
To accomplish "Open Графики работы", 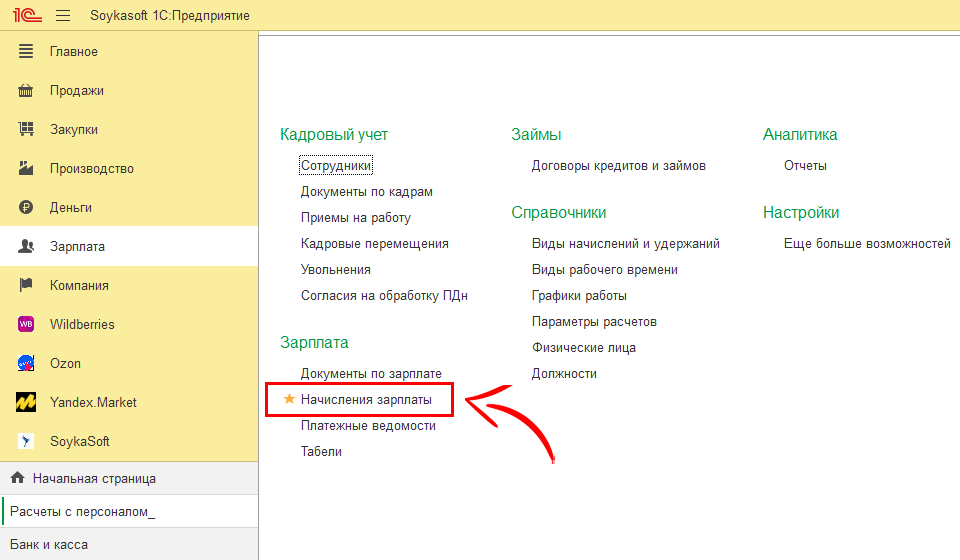I will (579, 296).
